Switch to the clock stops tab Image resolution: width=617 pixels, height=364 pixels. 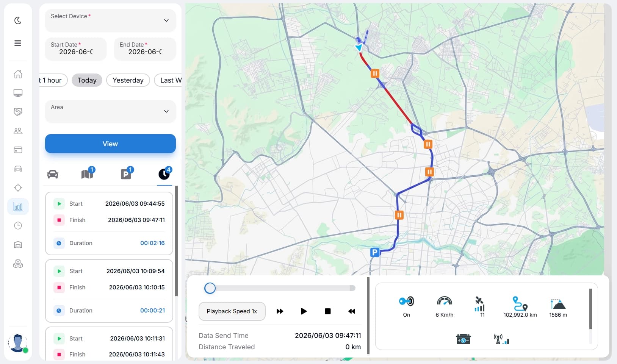click(164, 173)
